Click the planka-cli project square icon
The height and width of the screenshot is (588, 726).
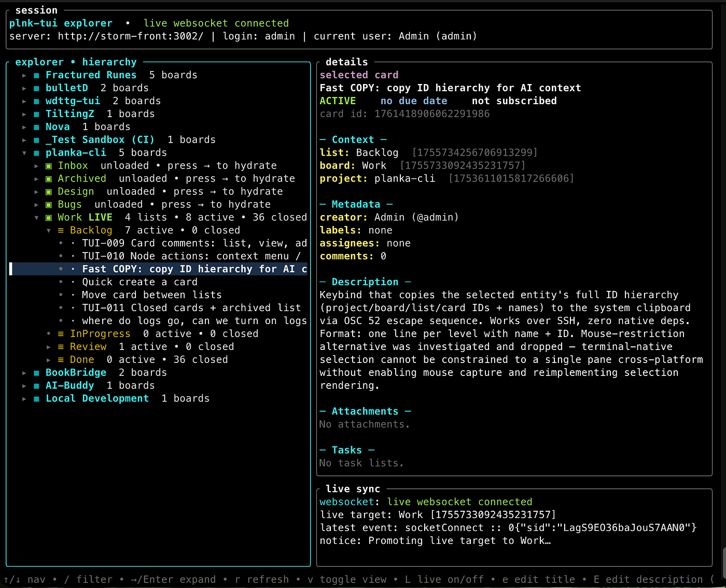36,153
